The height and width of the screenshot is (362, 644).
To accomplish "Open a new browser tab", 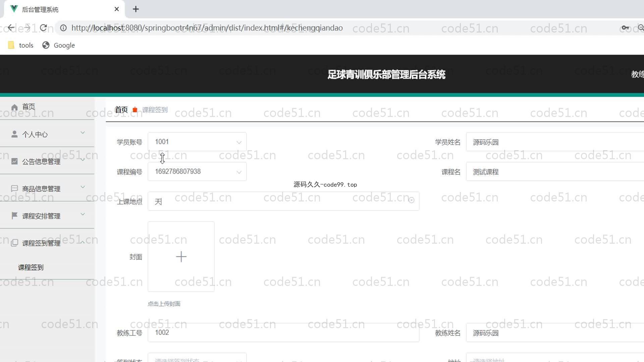I will 136,9.
